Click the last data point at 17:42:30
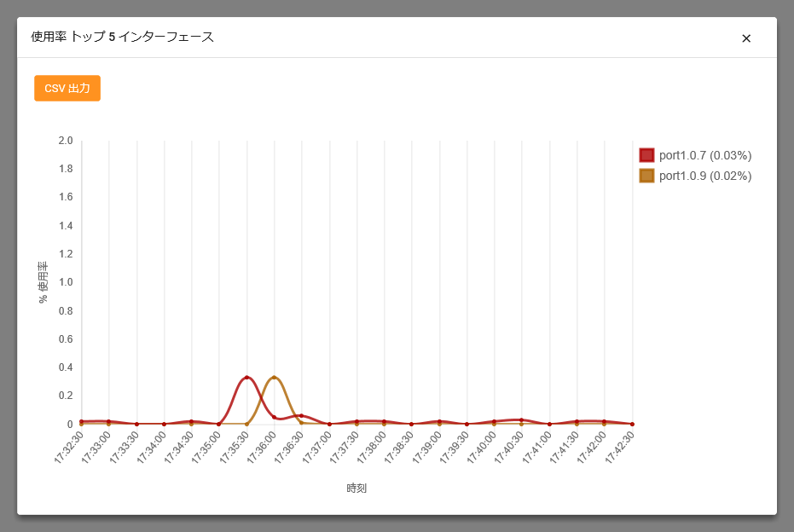794x532 pixels. (x=632, y=424)
